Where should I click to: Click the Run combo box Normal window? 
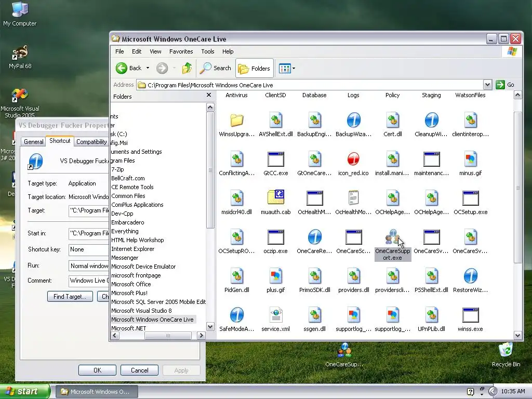coord(89,266)
